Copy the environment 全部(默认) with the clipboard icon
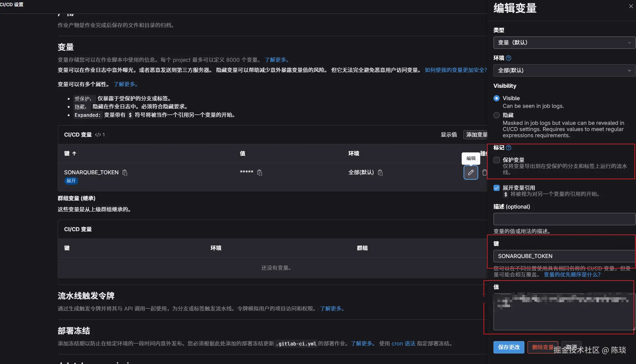 (x=380, y=172)
